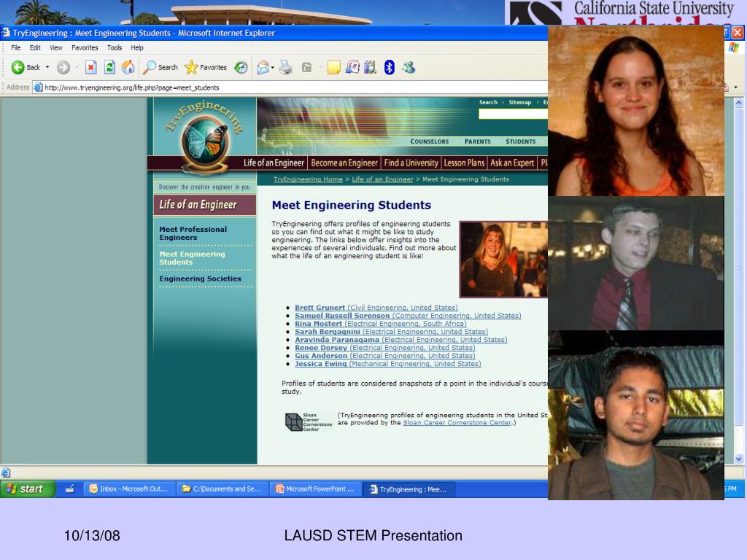
Task: Click the Messenger people icon
Action: [409, 68]
